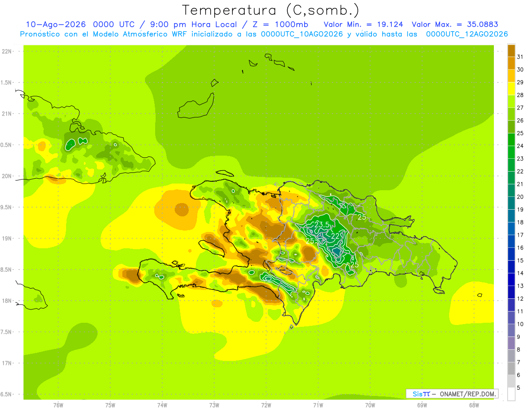This screenshot has height=411, width=532.
Task: Click the '1.5N' latitude axis label
Action: 7,82
